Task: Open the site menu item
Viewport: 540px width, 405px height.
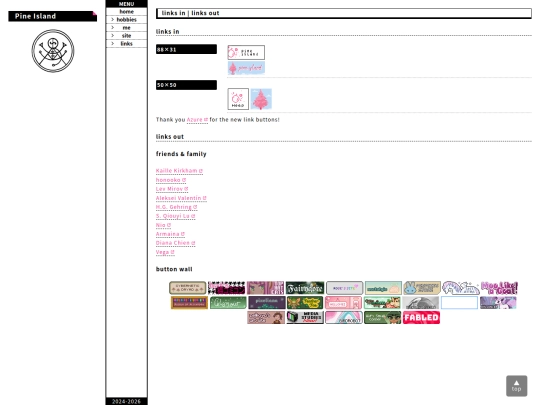Action: pyautogui.click(x=126, y=35)
